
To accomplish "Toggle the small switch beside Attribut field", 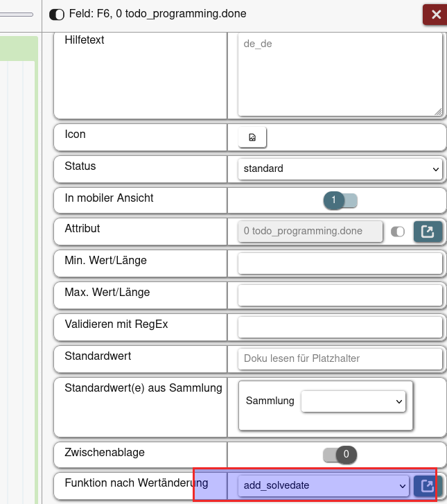I will coord(398,232).
